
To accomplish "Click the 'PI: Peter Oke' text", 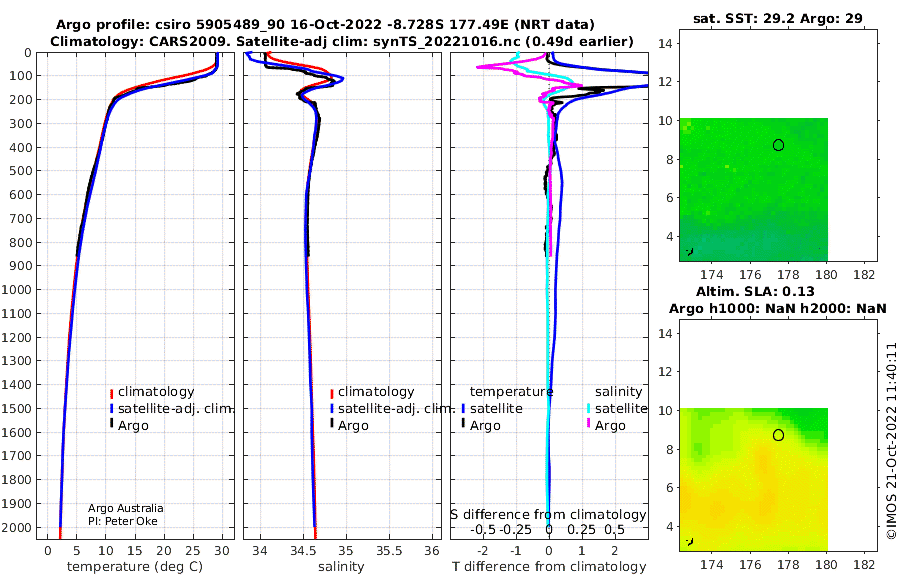I will (123, 521).
